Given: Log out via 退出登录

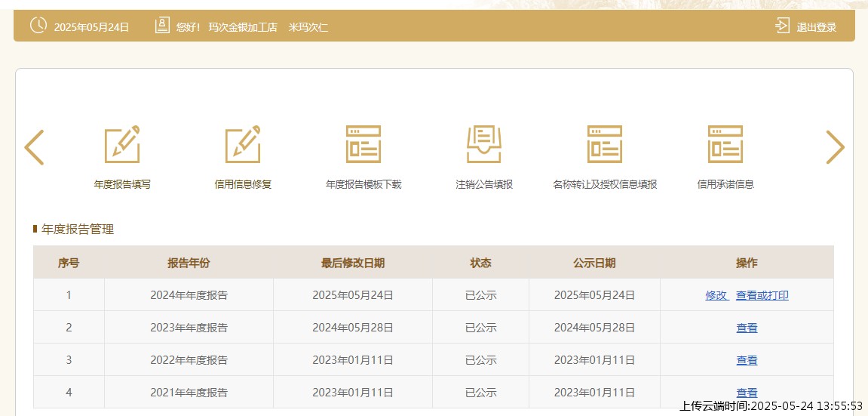Looking at the screenshot, I should pos(816,27).
